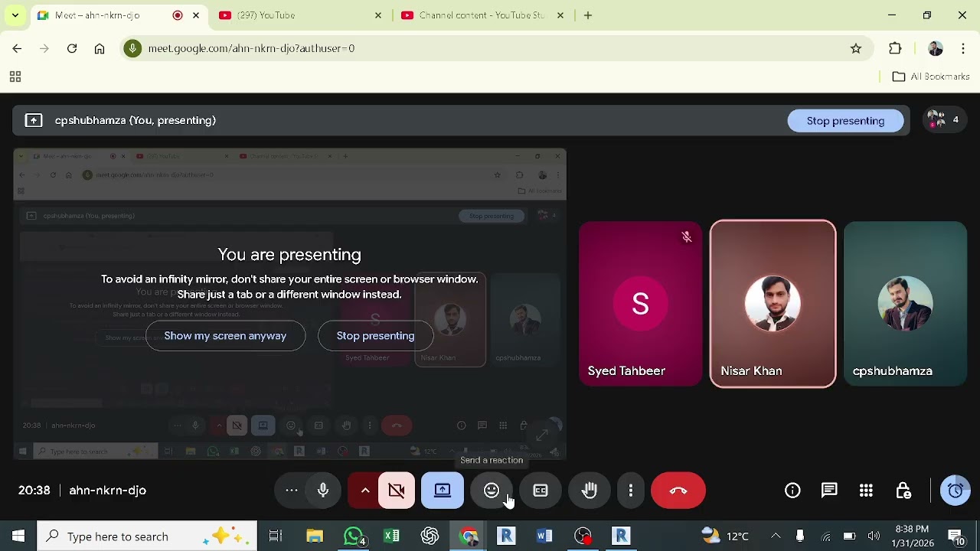Viewport: 980px width, 551px height.
Task: Click the presenting screen icon in banner
Action: click(x=34, y=120)
